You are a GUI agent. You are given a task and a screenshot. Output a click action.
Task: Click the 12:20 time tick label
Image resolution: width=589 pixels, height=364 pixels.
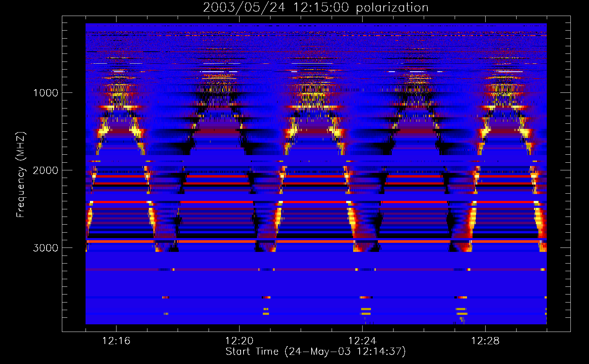point(239,341)
